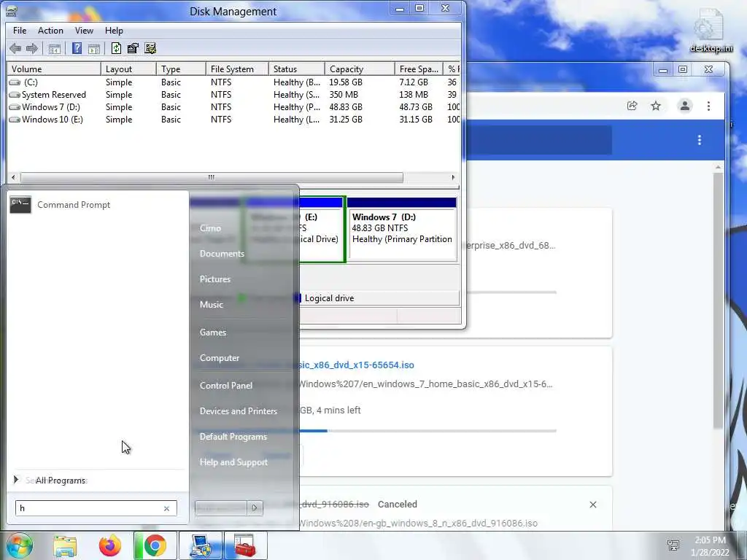Open Games from the Start menu
The image size is (747, 560).
click(213, 332)
